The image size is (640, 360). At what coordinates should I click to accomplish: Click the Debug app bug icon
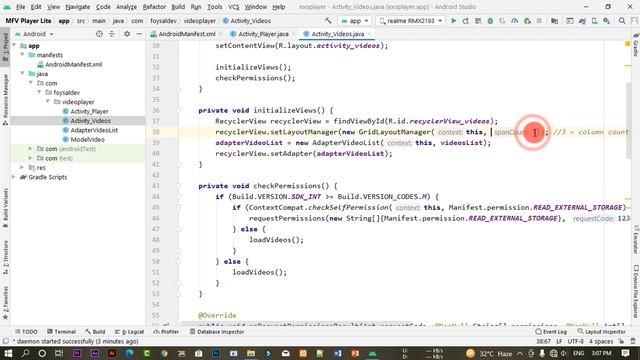pos(490,20)
